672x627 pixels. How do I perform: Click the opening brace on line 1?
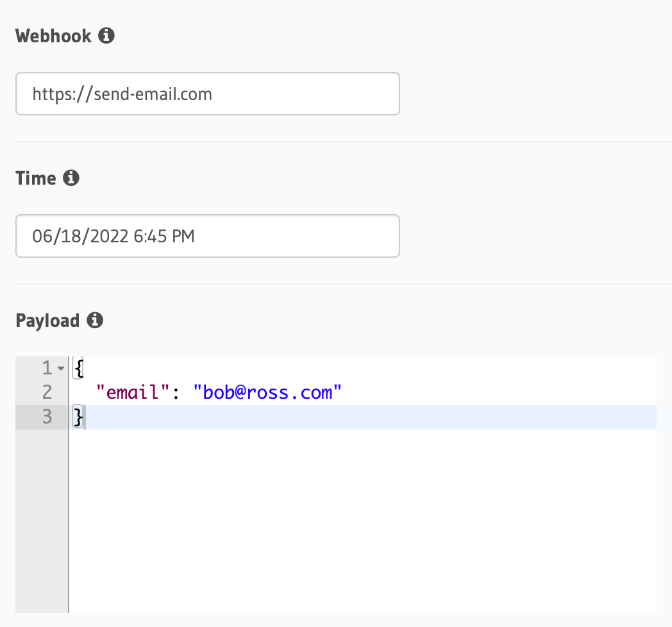click(x=78, y=368)
